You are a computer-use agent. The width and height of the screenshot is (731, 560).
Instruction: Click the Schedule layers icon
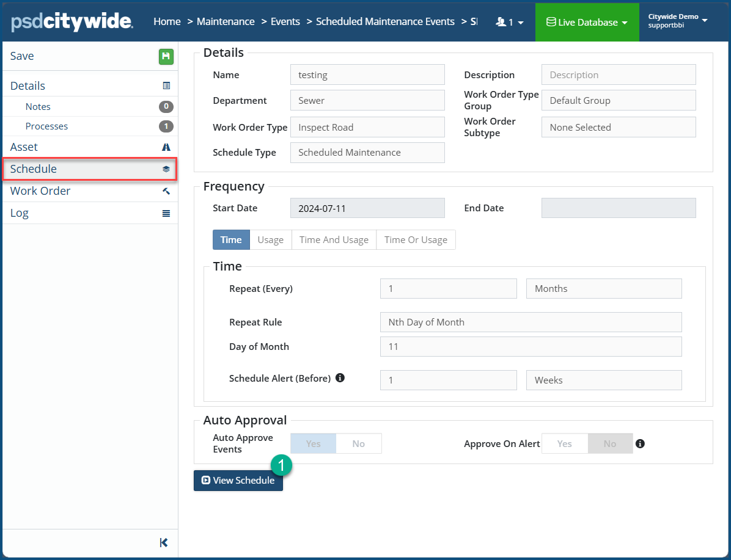click(166, 169)
